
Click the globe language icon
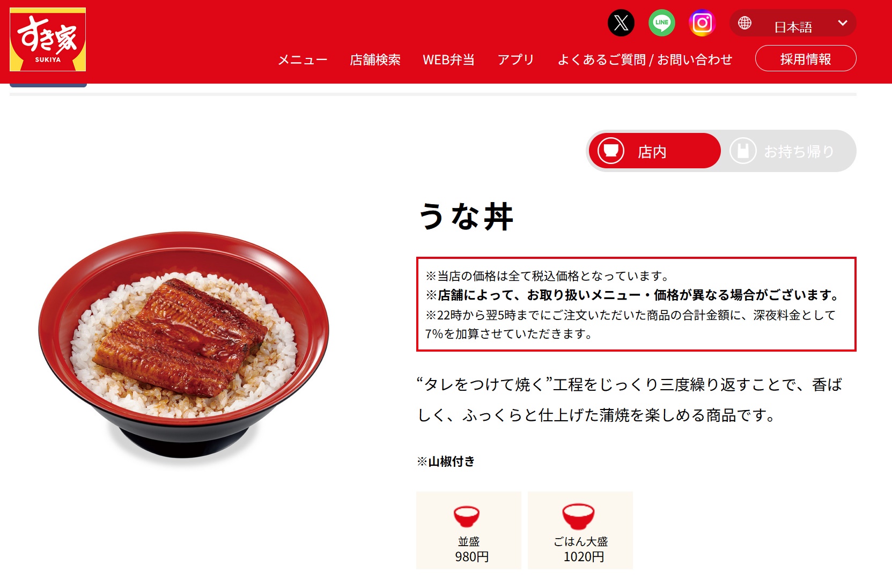pyautogui.click(x=744, y=23)
